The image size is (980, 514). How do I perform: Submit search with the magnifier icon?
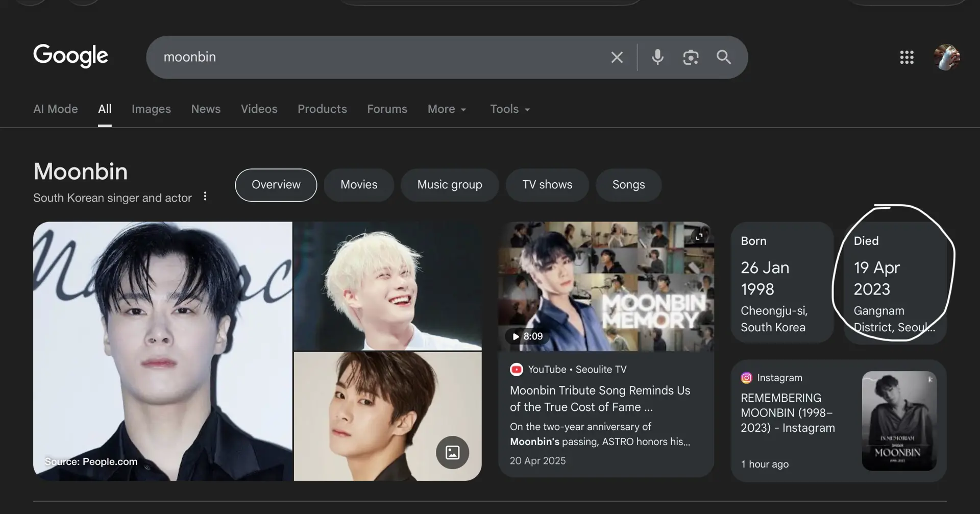(x=724, y=57)
